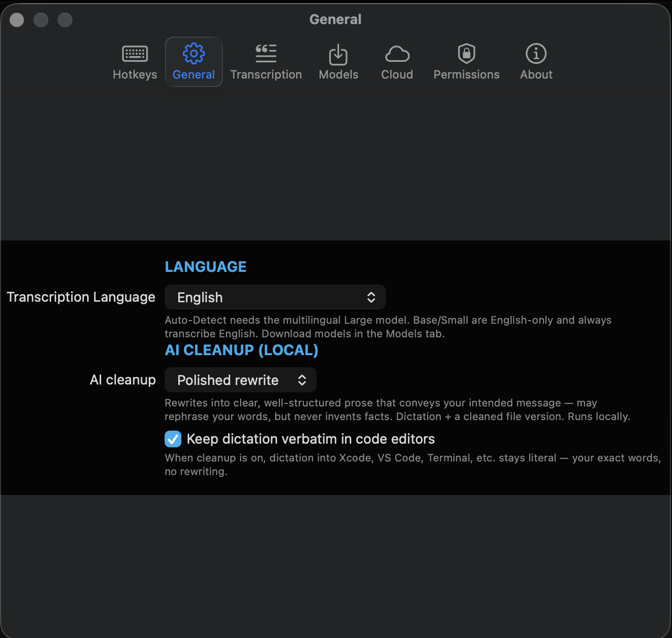This screenshot has height=638, width=672.
Task: Switch to the Models tab label
Action: click(x=339, y=75)
